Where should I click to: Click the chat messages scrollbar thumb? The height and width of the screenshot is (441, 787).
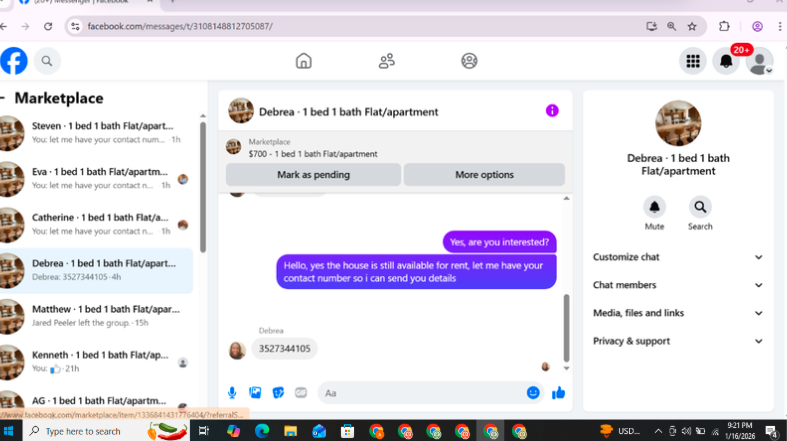point(566,328)
